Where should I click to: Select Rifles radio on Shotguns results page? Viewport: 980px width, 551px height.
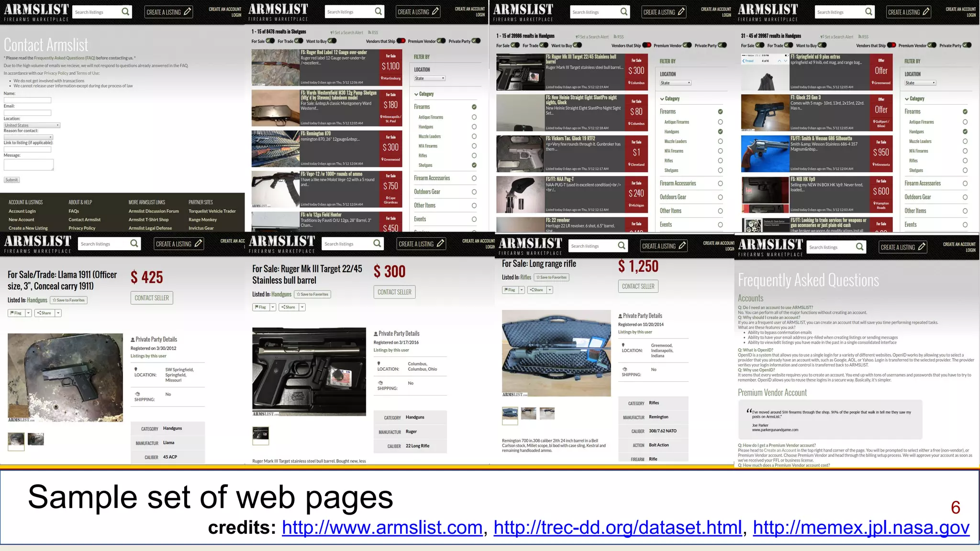(474, 155)
